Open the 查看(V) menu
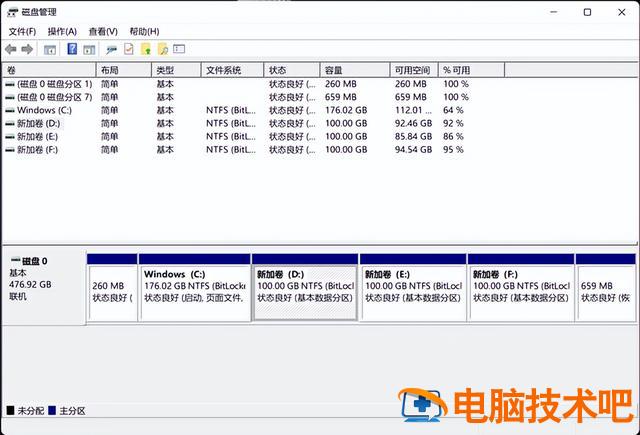The width and height of the screenshot is (640, 435). 103,31
